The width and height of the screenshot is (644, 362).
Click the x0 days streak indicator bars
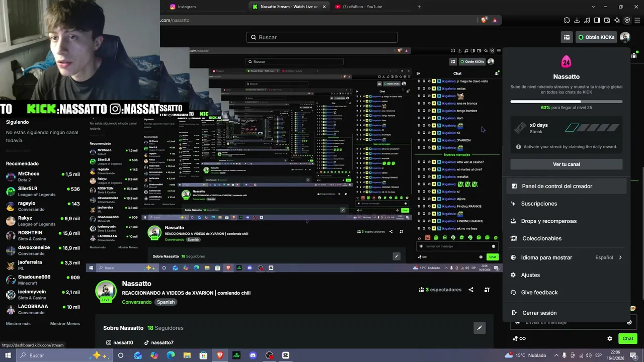[592, 128]
